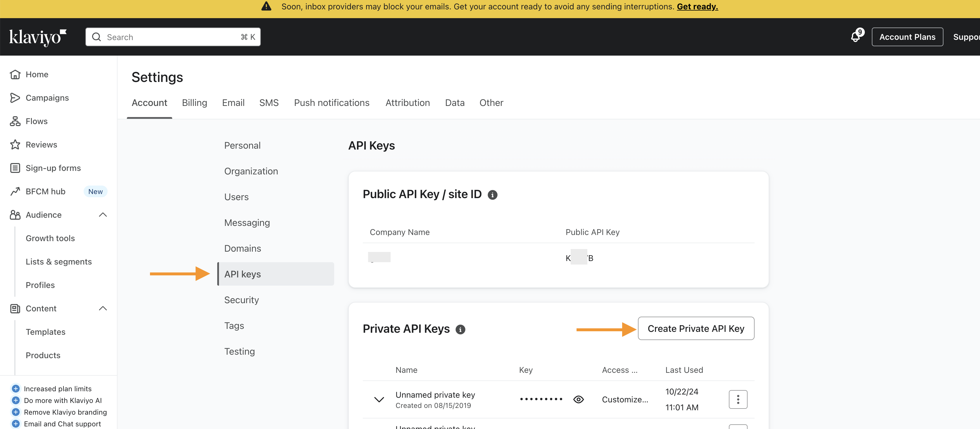
Task: Click the Reviews star icon
Action: point(15,145)
